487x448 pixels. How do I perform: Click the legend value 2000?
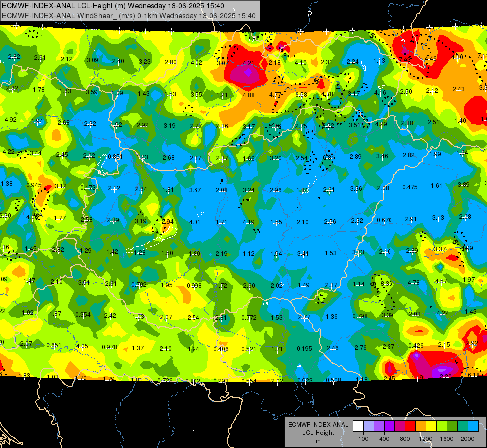click(x=468, y=439)
